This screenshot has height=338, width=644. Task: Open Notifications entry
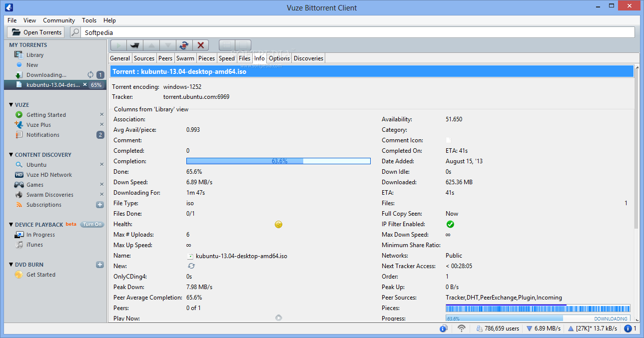(42, 135)
